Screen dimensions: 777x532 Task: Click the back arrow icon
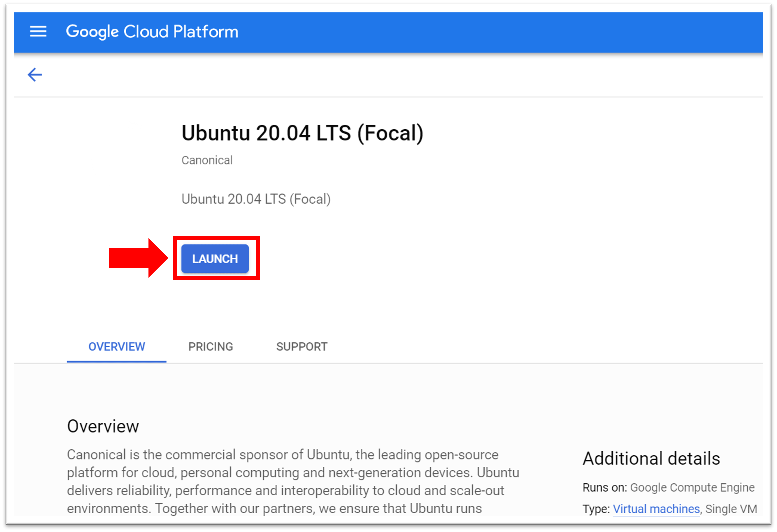[35, 74]
